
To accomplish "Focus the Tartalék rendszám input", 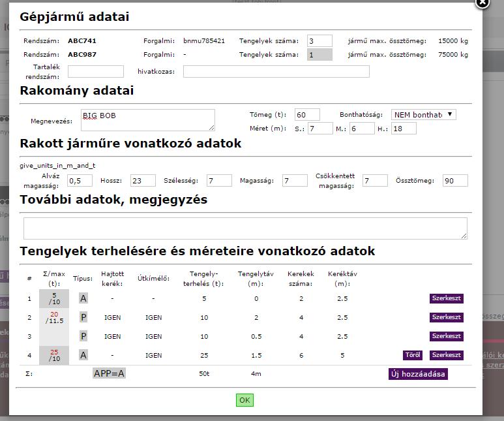I will point(95,71).
